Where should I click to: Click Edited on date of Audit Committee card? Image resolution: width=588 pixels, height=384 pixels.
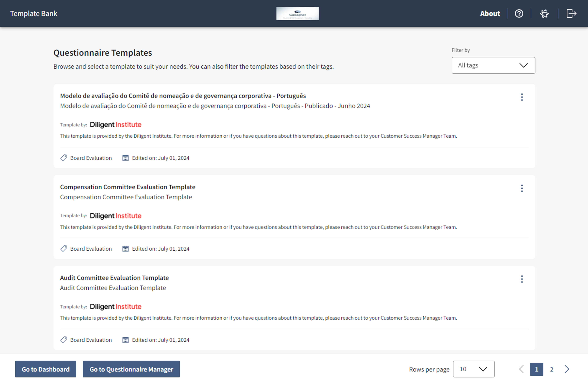[x=161, y=340]
